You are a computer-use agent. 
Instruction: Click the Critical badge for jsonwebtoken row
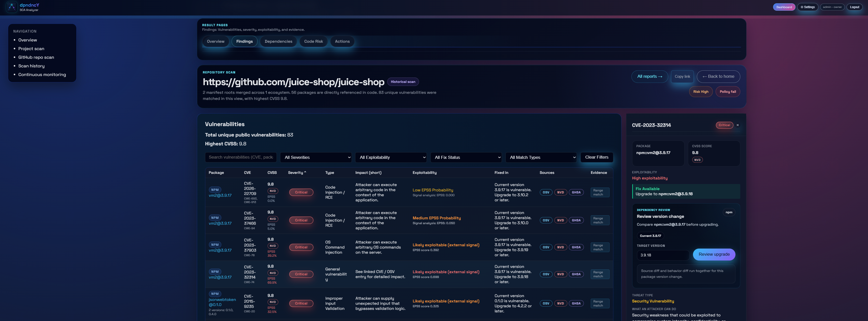(301, 303)
